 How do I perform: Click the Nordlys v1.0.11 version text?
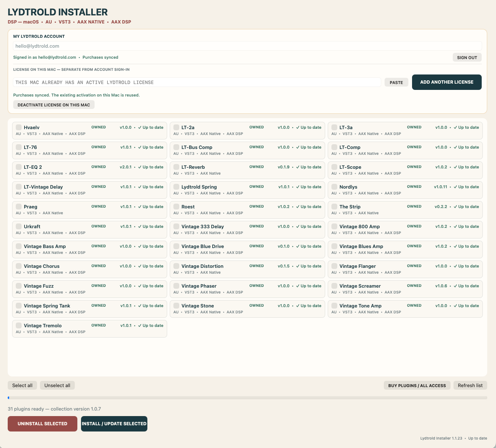point(441,187)
